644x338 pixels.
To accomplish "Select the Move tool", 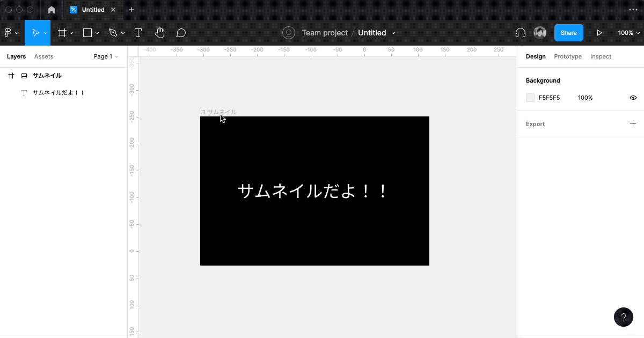I will click(35, 33).
